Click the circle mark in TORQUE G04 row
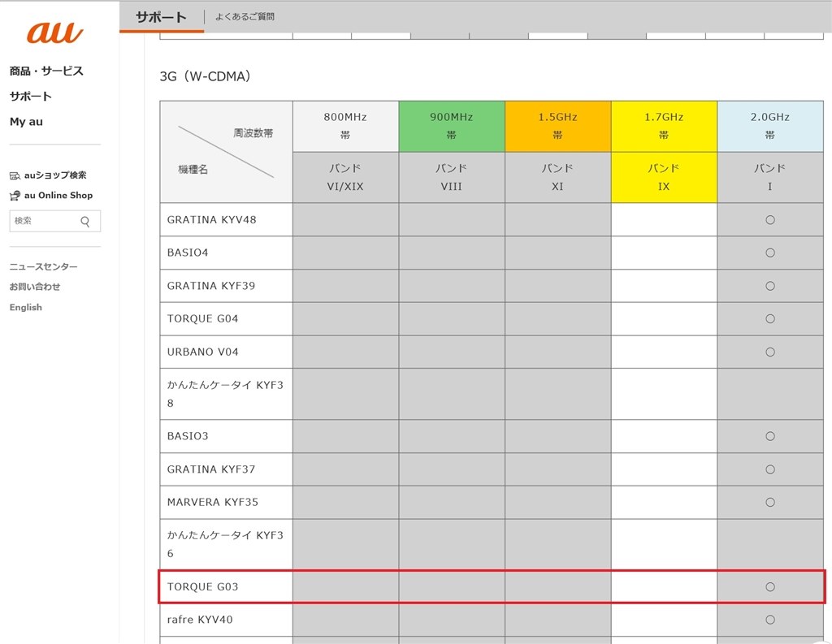 pos(770,319)
